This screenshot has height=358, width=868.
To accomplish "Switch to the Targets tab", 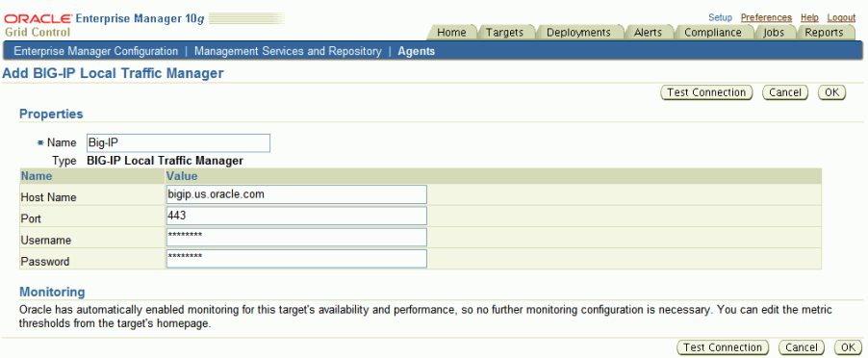I will pos(504,32).
